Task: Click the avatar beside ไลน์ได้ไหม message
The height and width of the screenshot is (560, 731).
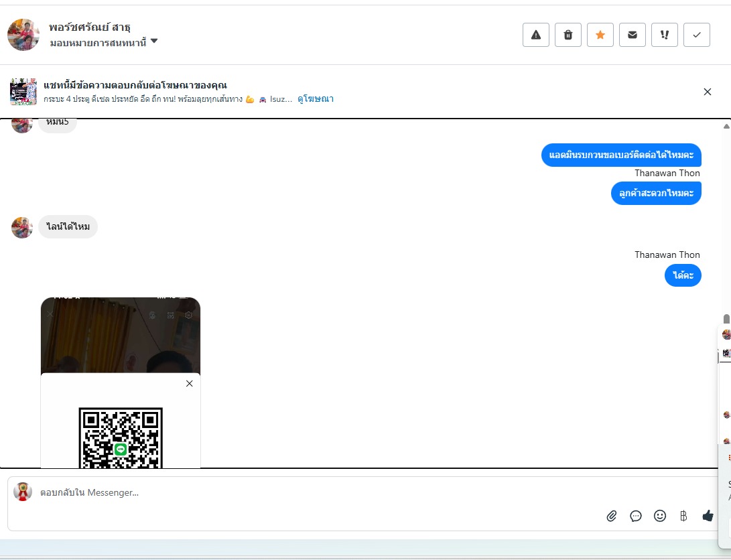Action: 22,227
